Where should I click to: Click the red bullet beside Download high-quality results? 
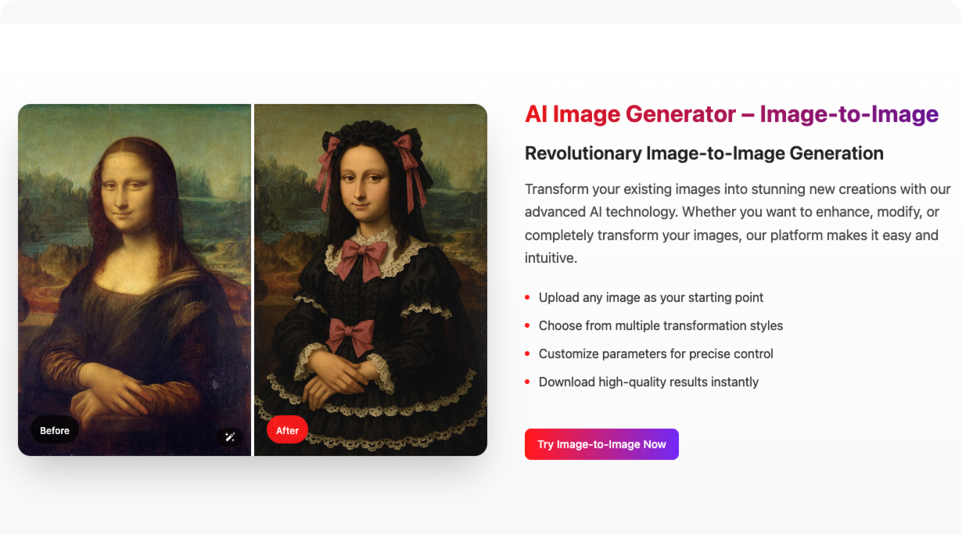[x=527, y=382]
